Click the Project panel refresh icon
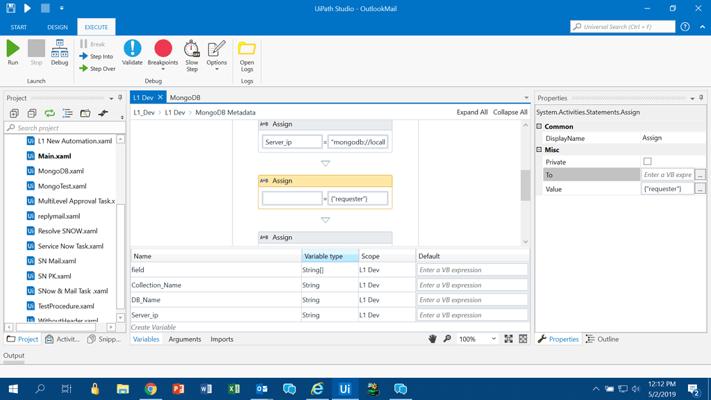Viewport: 711px width, 400px height. [49, 113]
